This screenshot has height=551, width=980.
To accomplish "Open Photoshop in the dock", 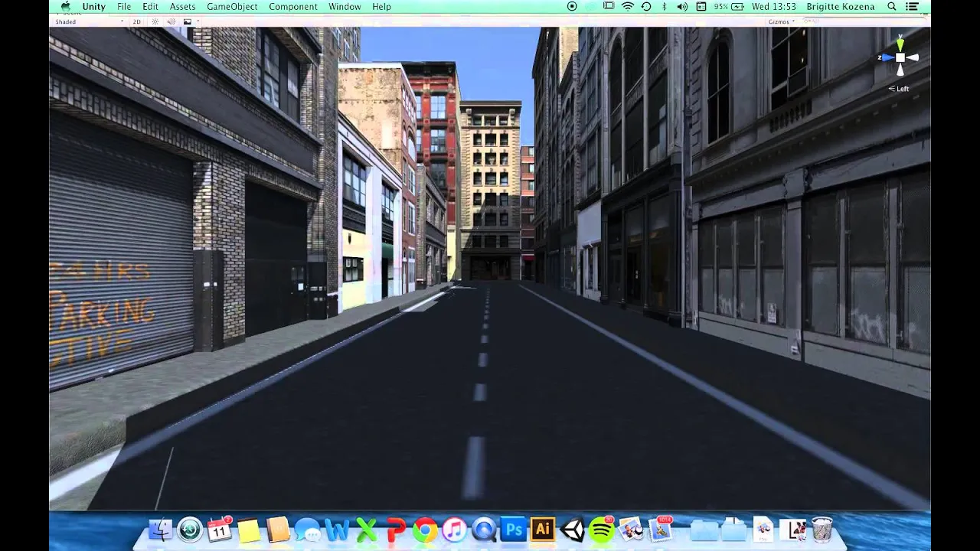I will (x=514, y=529).
